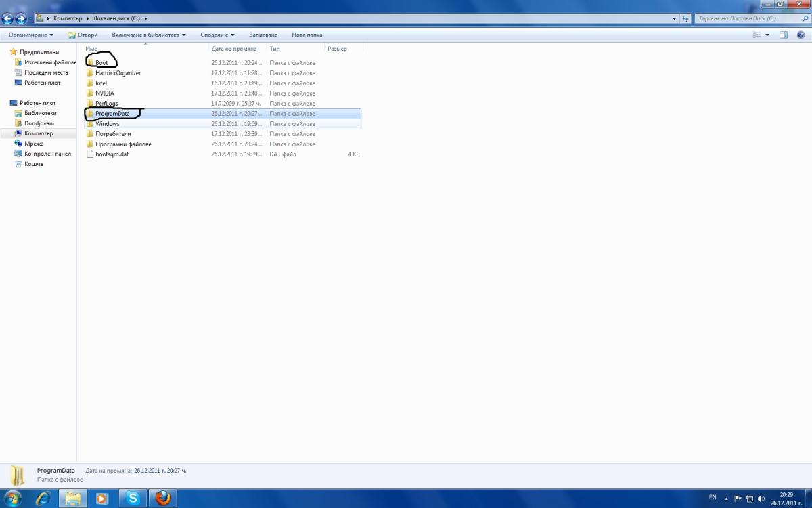Click the Записване toolbar button

click(x=263, y=35)
